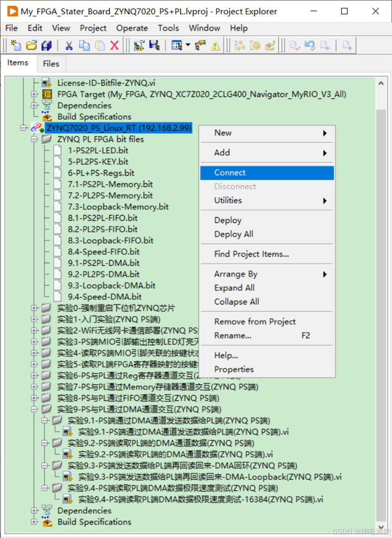Open the Tools menu in menu bar
392x538 pixels.
click(168, 28)
